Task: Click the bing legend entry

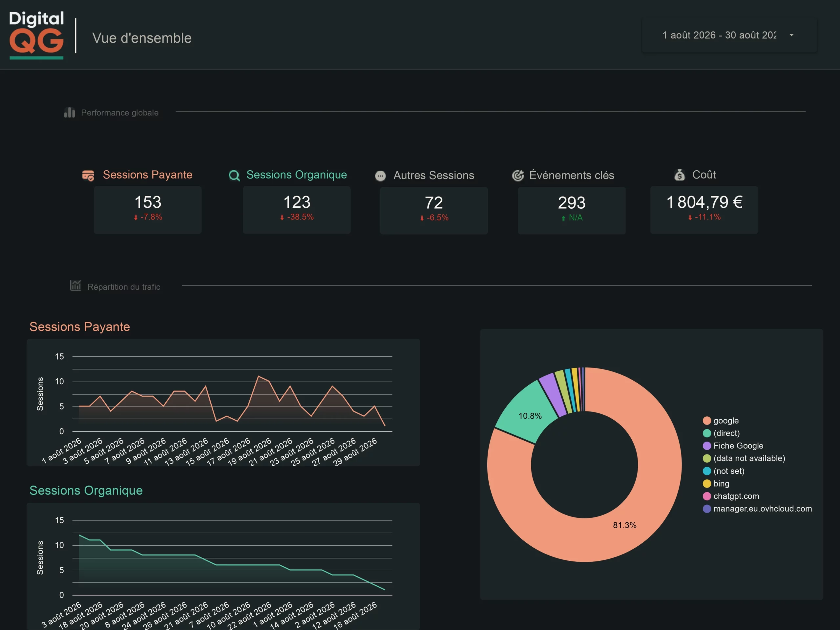Action: click(x=716, y=483)
